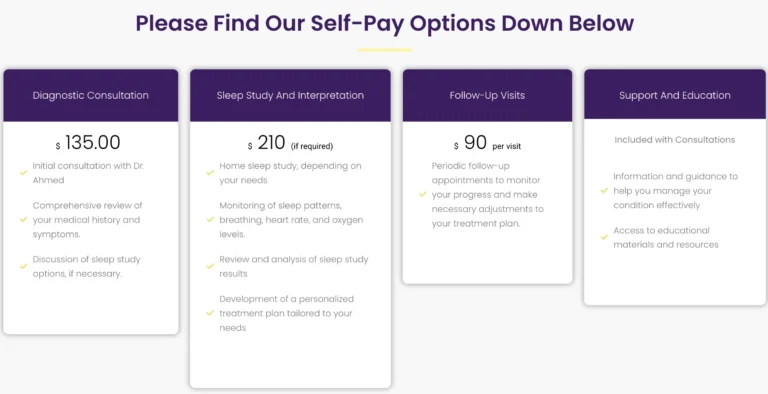Click the $210 sleep study price
Viewport: 768px width, 394px height.
tap(290, 143)
